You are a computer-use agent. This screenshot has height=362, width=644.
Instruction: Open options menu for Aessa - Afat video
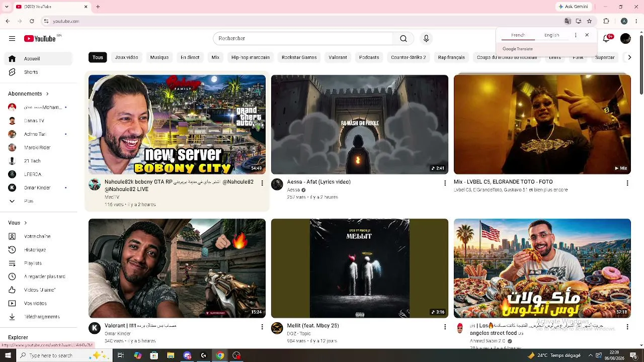point(445,183)
